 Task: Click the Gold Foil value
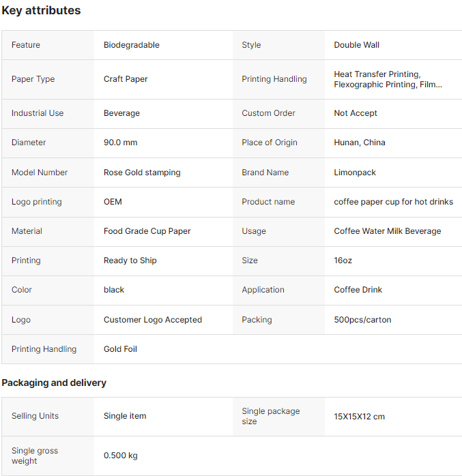coord(120,349)
